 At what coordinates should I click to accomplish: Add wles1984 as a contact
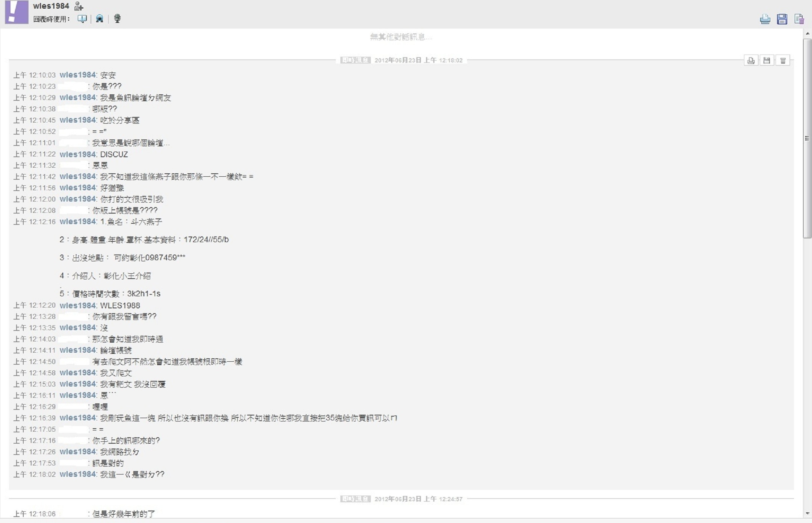[79, 6]
